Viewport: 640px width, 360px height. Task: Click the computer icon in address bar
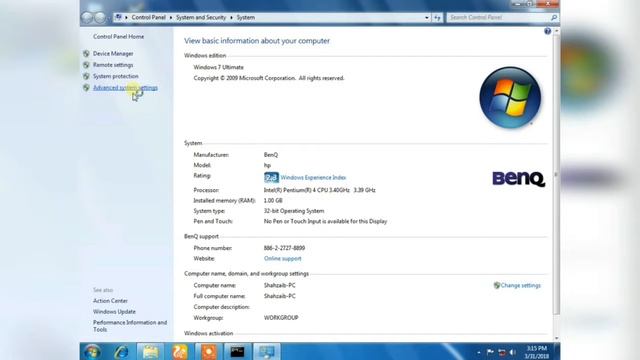pyautogui.click(x=118, y=17)
